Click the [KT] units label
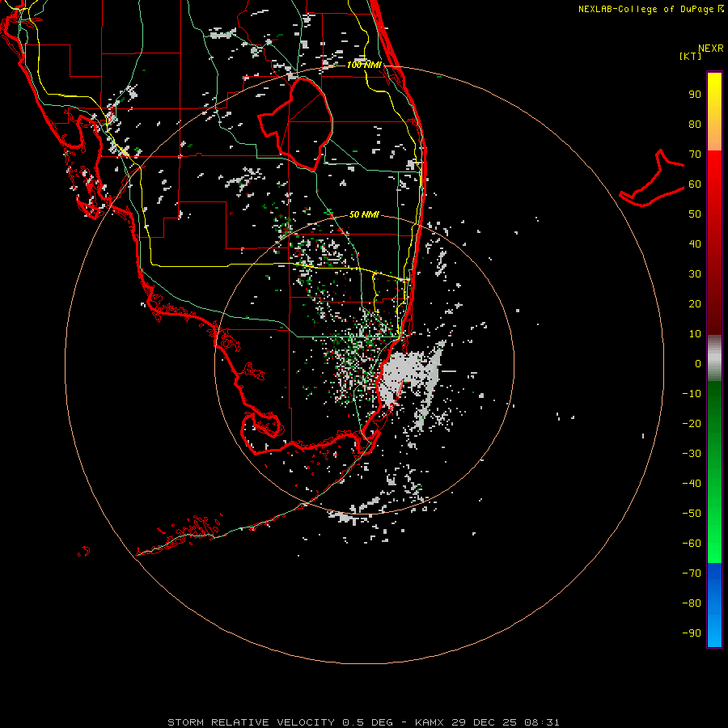 691,56
